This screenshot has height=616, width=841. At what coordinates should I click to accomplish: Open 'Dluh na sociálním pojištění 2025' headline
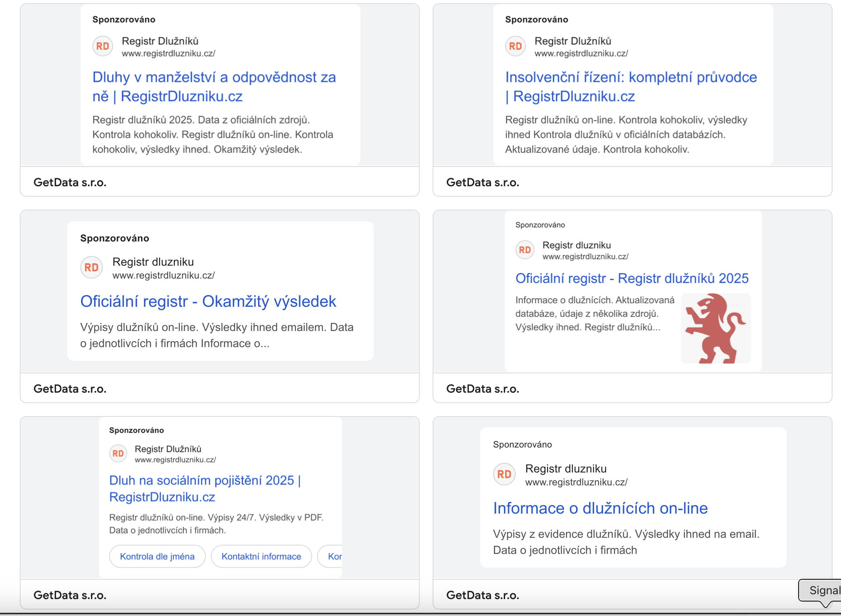point(205,489)
